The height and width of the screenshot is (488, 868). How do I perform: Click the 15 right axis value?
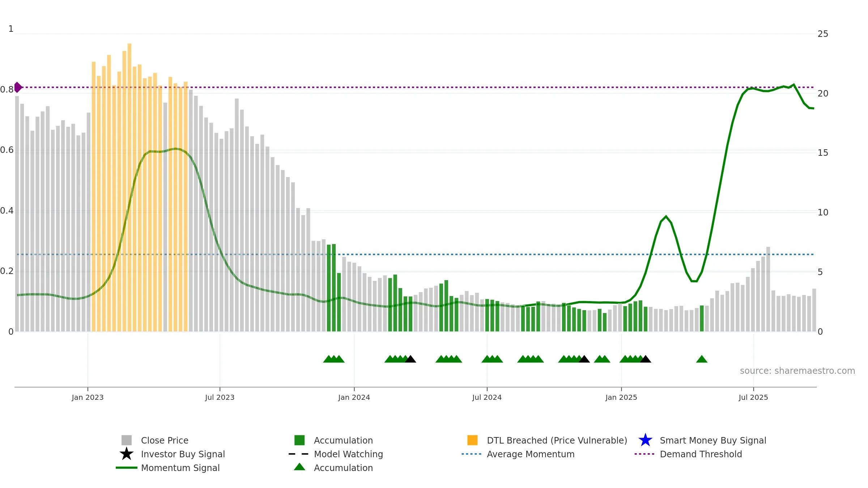coord(823,153)
